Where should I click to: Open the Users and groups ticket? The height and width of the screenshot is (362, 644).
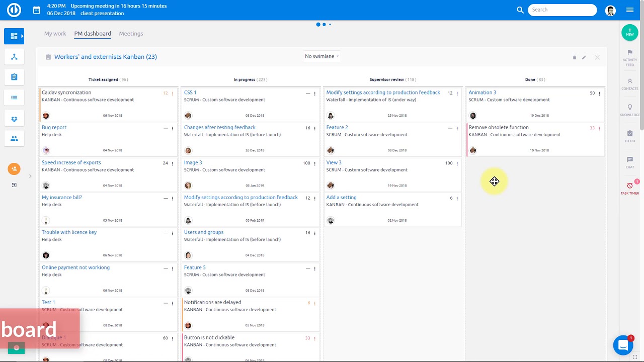pos(204,232)
